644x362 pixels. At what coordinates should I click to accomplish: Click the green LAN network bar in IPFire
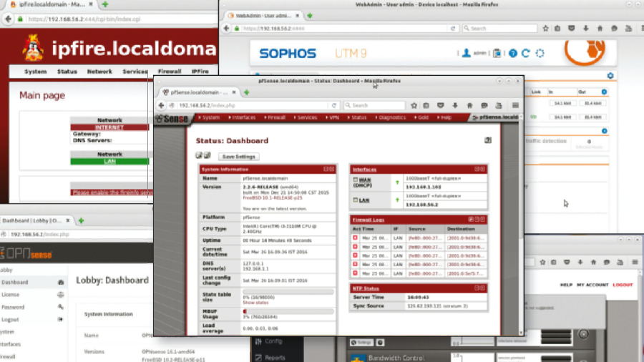(109, 161)
